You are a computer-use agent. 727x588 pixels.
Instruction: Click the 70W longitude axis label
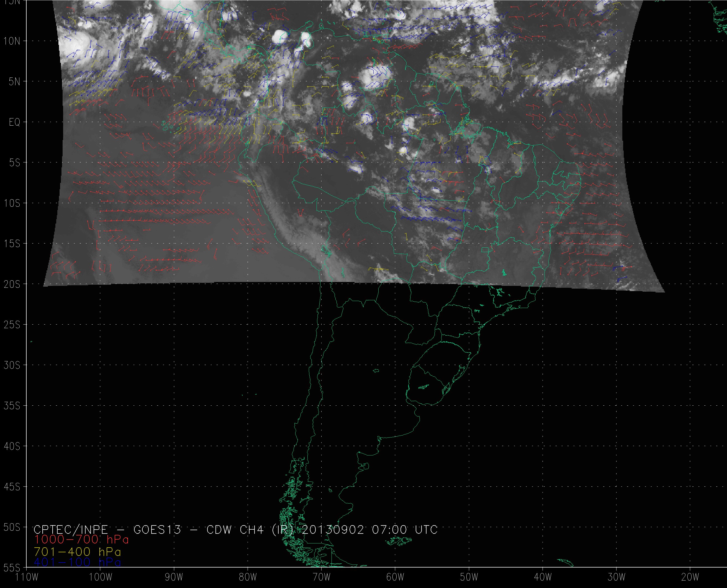coord(321,577)
